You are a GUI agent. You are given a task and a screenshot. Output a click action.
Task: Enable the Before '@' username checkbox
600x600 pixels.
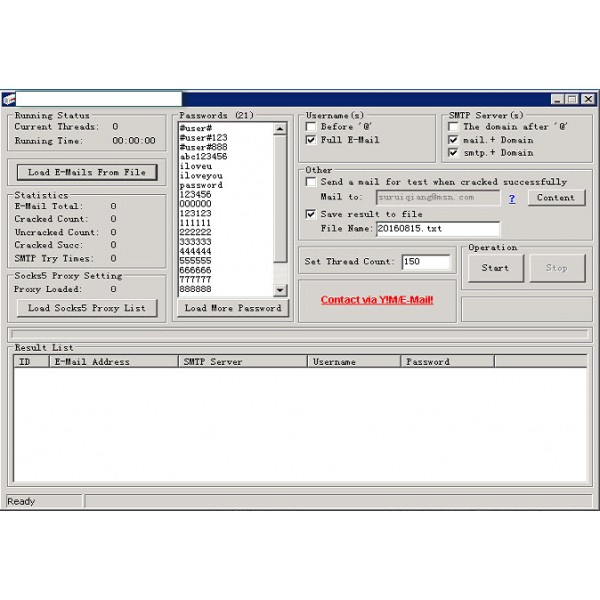coord(311,127)
